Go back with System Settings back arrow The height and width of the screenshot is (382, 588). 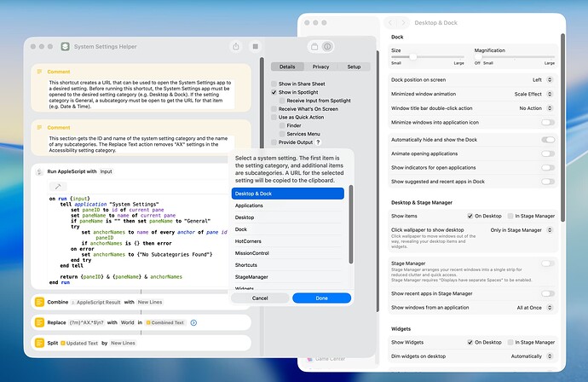[390, 23]
